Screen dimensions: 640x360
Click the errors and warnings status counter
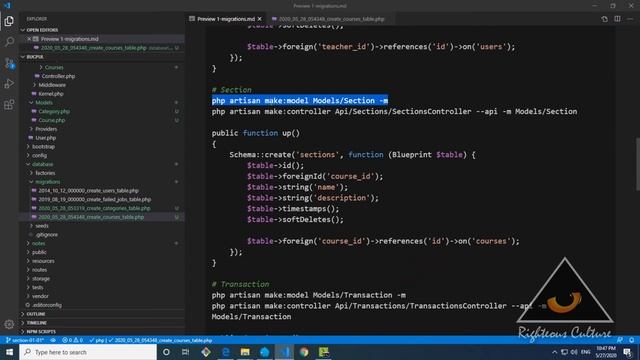(73, 340)
